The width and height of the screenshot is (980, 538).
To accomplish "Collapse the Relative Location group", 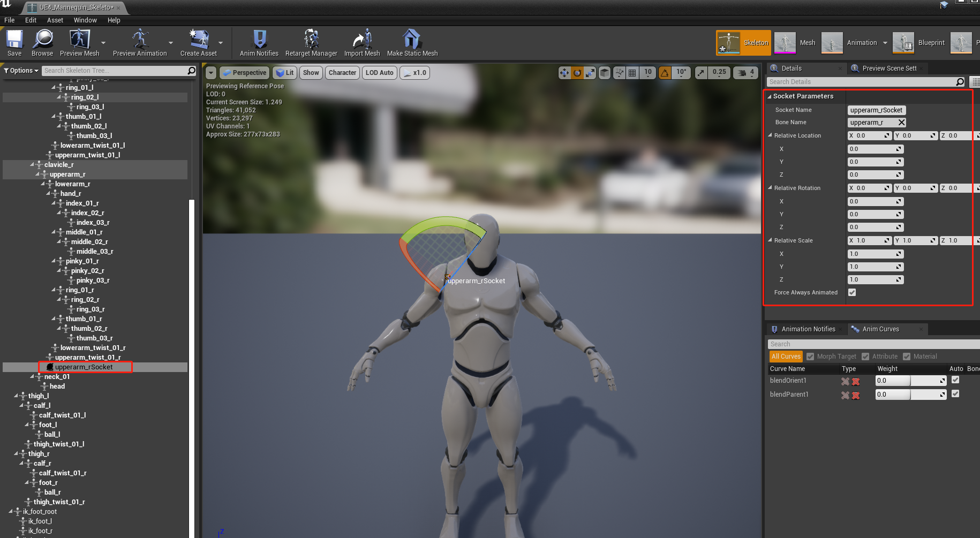I will [770, 135].
